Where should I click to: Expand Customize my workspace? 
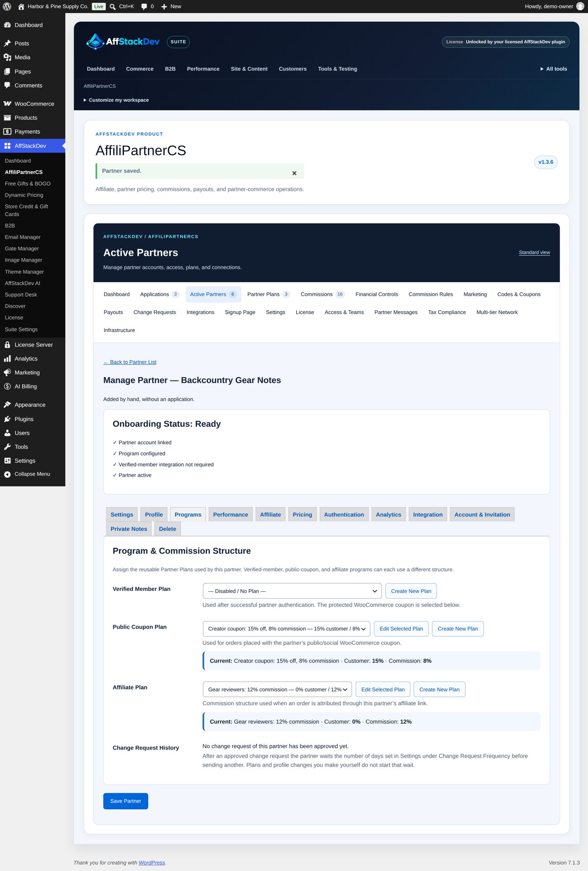click(116, 100)
